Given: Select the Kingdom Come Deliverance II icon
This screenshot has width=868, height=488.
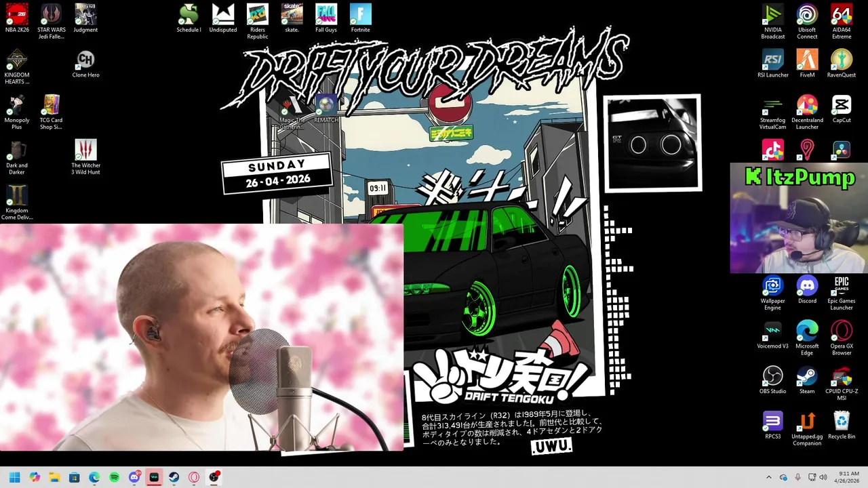Looking at the screenshot, I should [17, 202].
